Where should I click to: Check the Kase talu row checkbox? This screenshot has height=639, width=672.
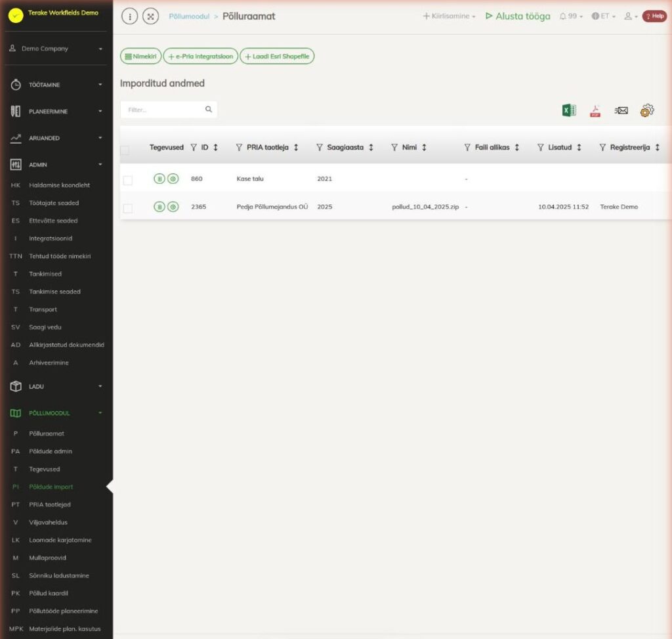pyautogui.click(x=128, y=180)
